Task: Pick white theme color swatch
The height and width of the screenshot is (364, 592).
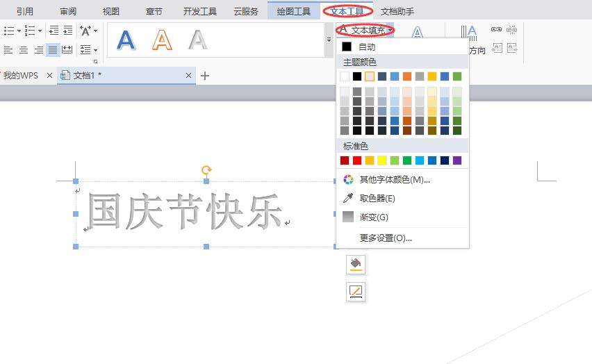Action: 345,76
